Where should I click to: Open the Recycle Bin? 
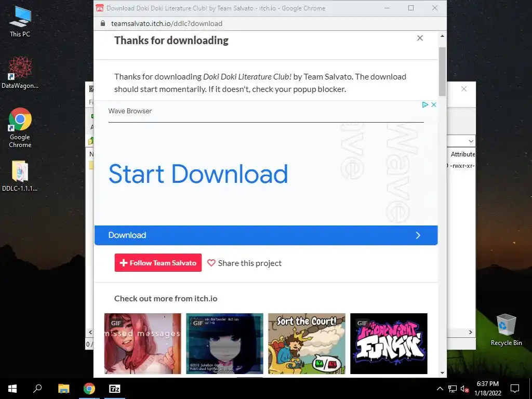(x=506, y=329)
